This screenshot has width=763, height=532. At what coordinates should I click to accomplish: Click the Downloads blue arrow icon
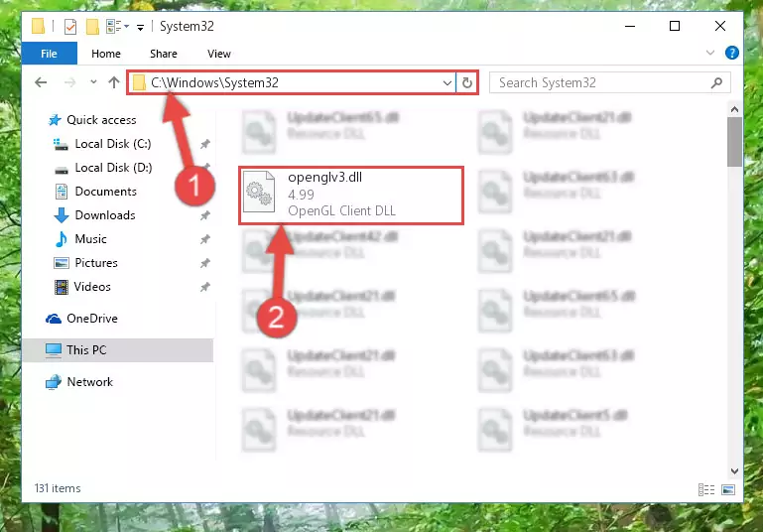61,215
